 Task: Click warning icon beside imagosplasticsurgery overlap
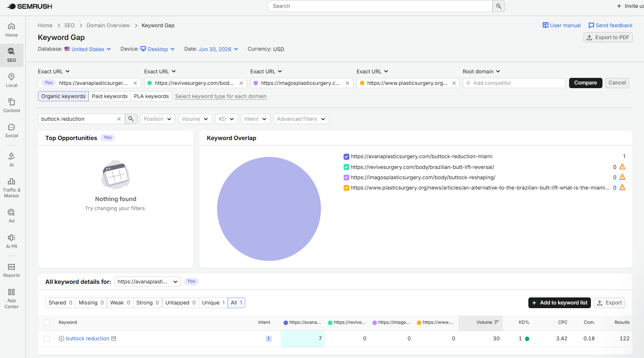[622, 177]
